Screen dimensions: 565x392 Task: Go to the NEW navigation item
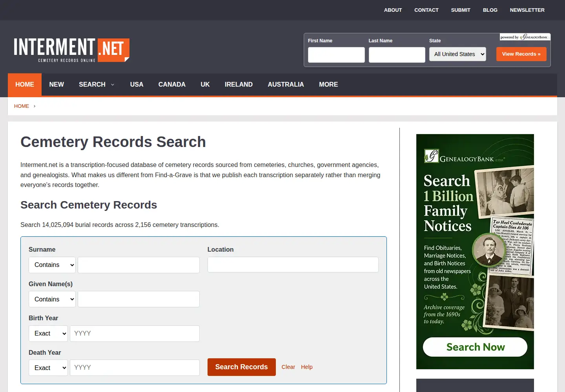pyautogui.click(x=56, y=84)
